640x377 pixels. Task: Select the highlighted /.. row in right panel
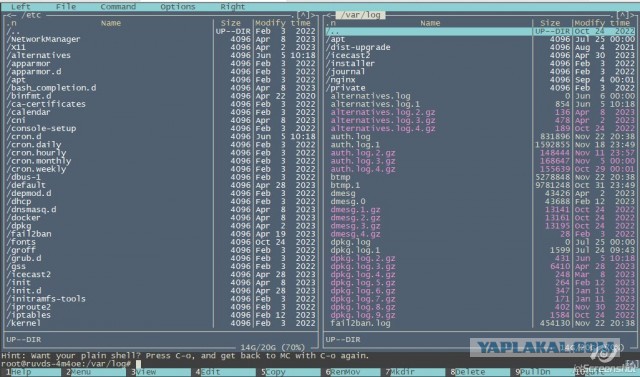tap(480, 31)
